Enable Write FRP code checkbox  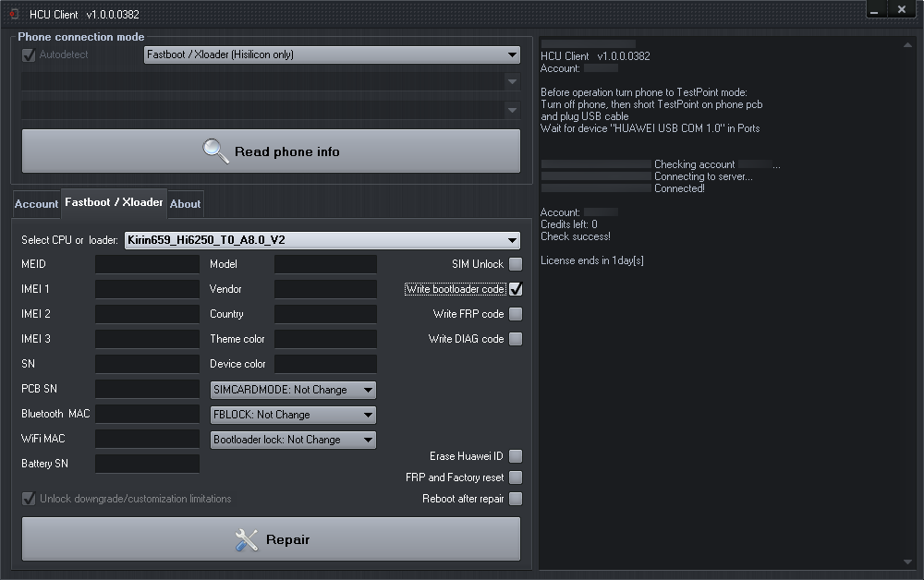coord(516,314)
